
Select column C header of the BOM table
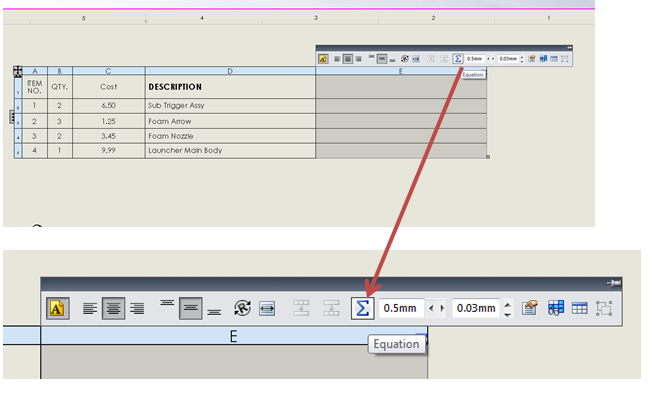[109, 71]
